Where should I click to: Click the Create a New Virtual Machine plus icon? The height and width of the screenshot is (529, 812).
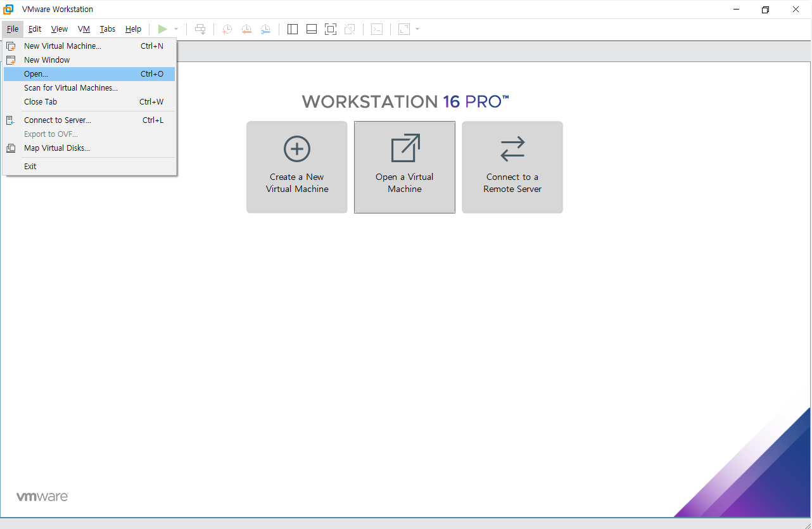pos(297,150)
